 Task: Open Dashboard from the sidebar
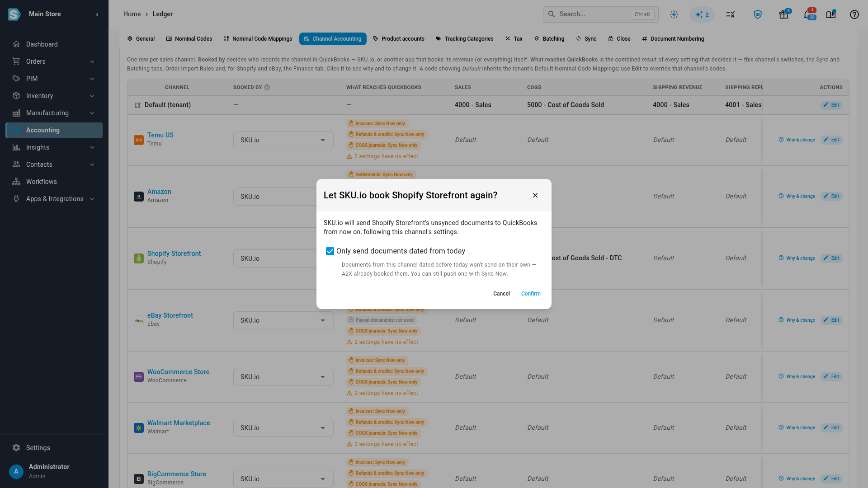click(x=54, y=44)
